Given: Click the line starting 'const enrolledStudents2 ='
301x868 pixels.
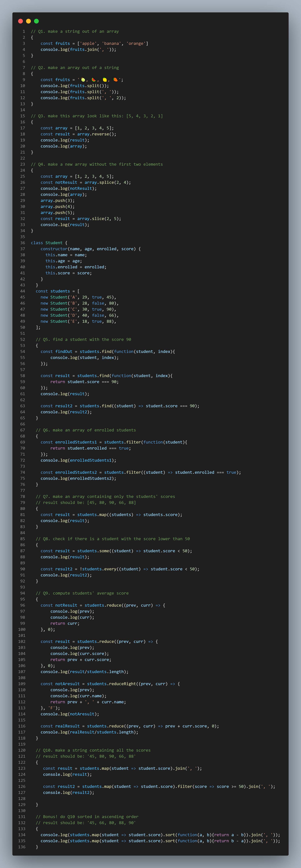Looking at the screenshot, I should 141,473.
